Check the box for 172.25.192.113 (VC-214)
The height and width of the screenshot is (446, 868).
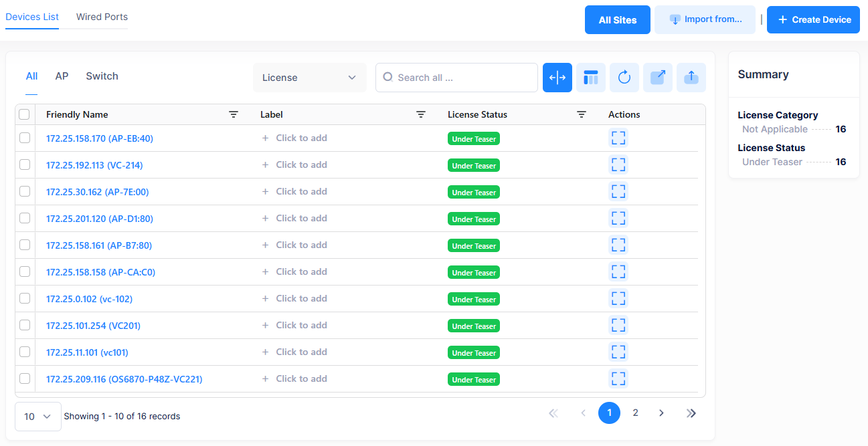coord(25,164)
